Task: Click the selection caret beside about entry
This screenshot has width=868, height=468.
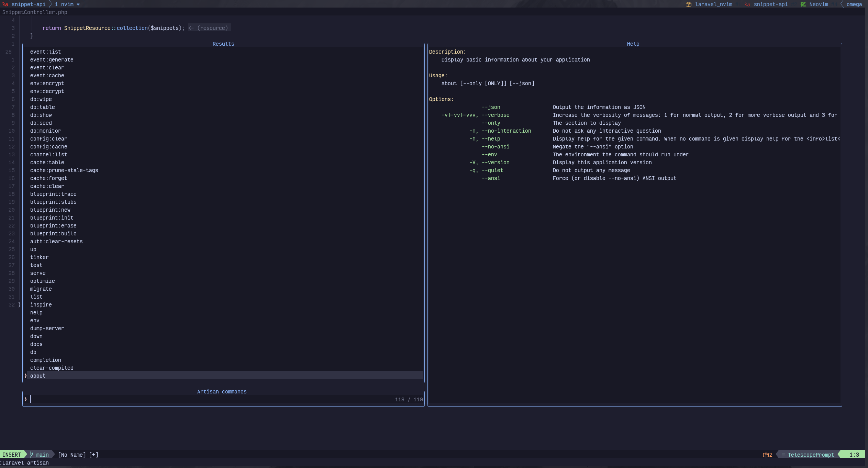Action: click(x=26, y=376)
